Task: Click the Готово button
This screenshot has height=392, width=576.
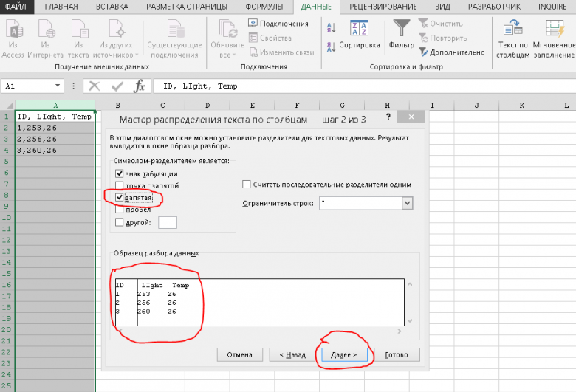Action: click(x=397, y=355)
